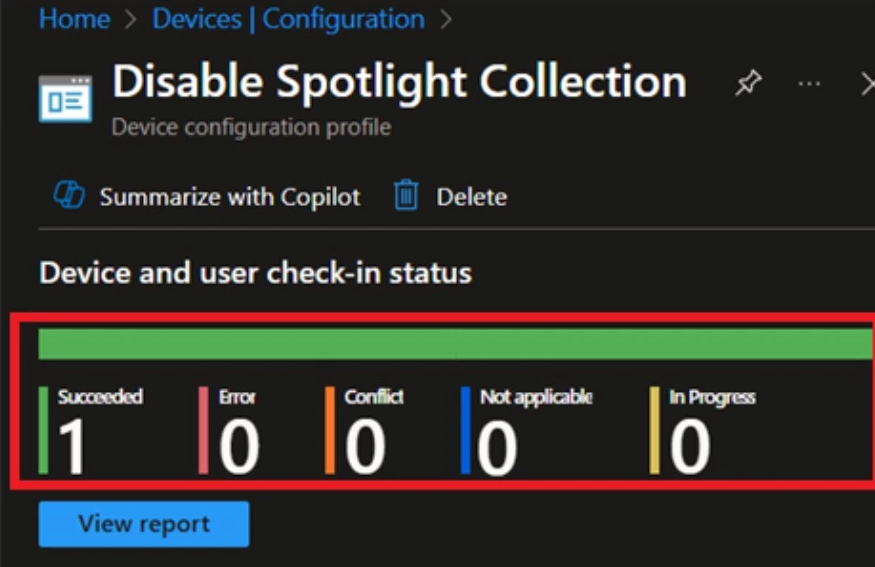
Task: Open the more options ellipsis menu
Action: [x=809, y=85]
